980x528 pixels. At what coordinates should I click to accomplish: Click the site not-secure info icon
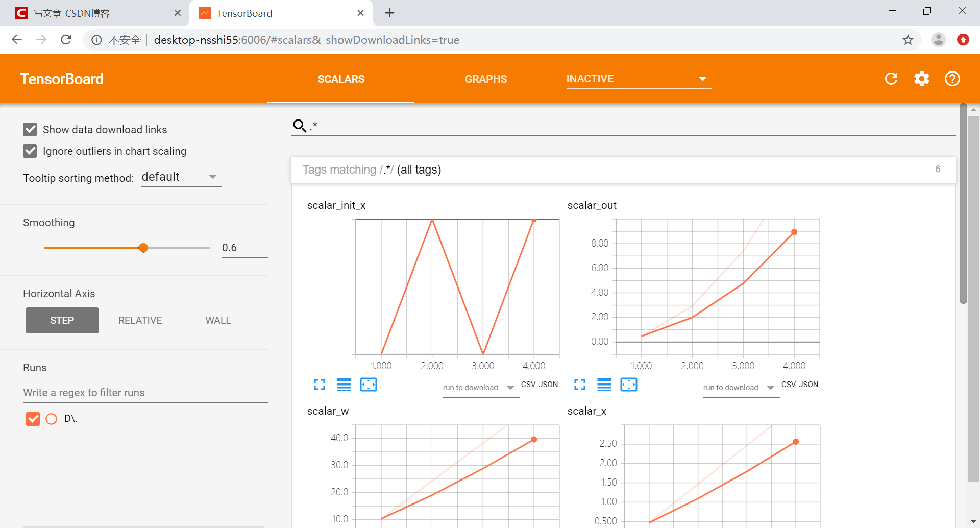pos(96,40)
